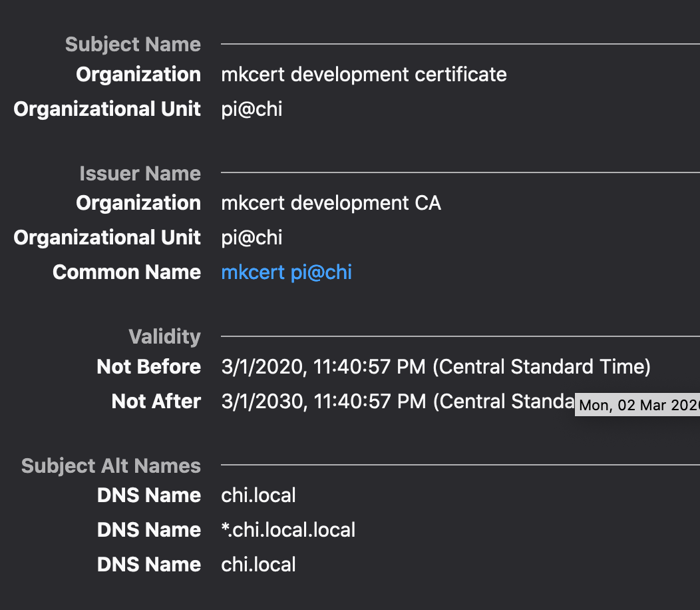The width and height of the screenshot is (700, 610).
Task: Select the last "chi.local" DNS name entry
Action: pyautogui.click(x=258, y=564)
